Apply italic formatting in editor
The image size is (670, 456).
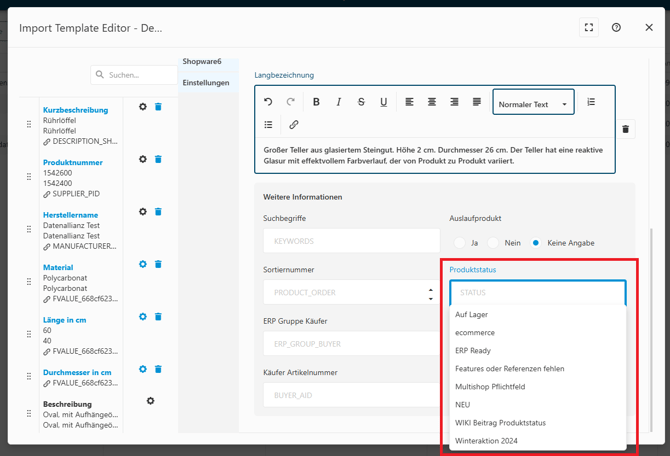pyautogui.click(x=339, y=102)
